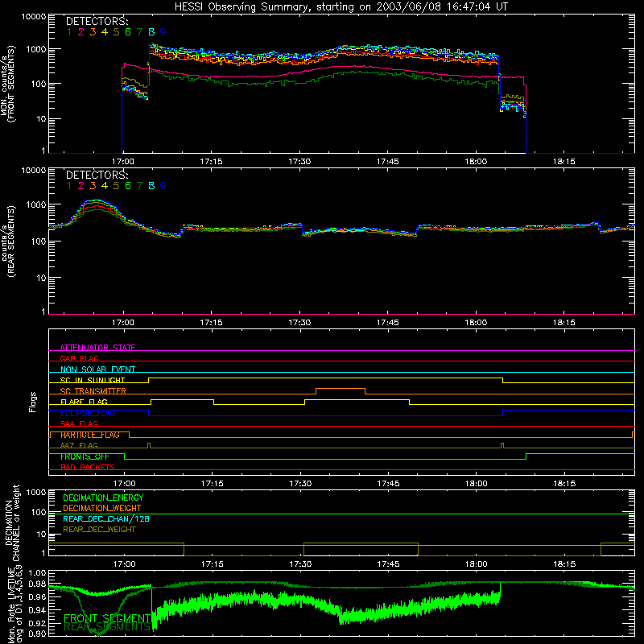The image size is (644, 644).
Task: Select the DETECTORS label in rear segments panel
Action: tap(97, 175)
